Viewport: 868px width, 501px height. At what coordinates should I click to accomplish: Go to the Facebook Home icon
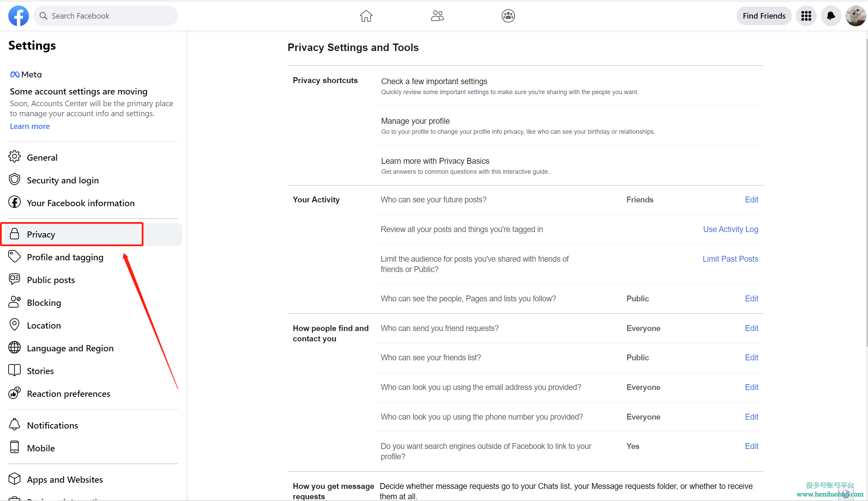(x=366, y=16)
